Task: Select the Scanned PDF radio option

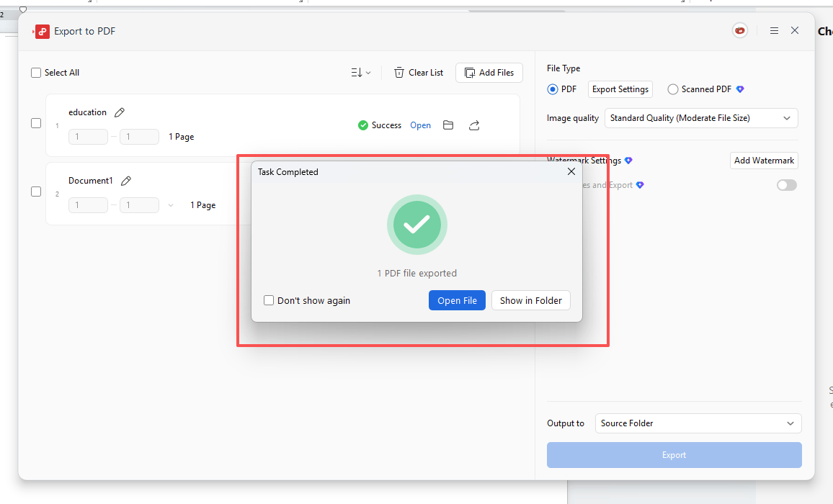Action: point(673,89)
